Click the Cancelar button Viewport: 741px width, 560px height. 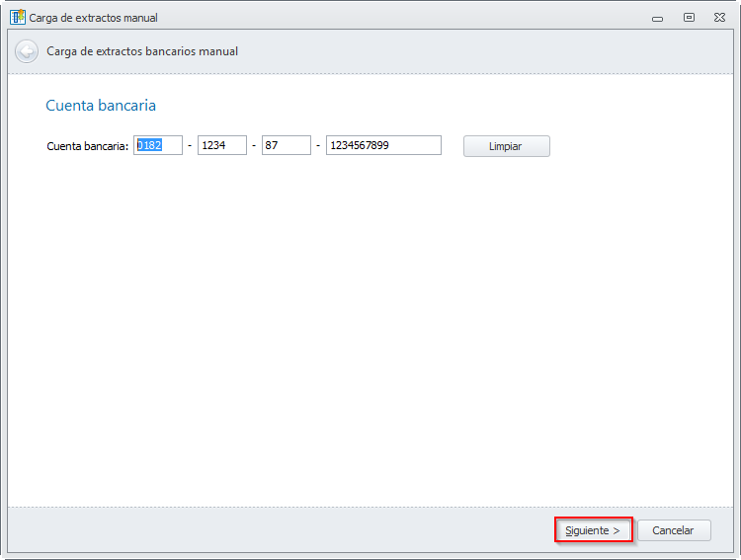pyautogui.click(x=674, y=530)
